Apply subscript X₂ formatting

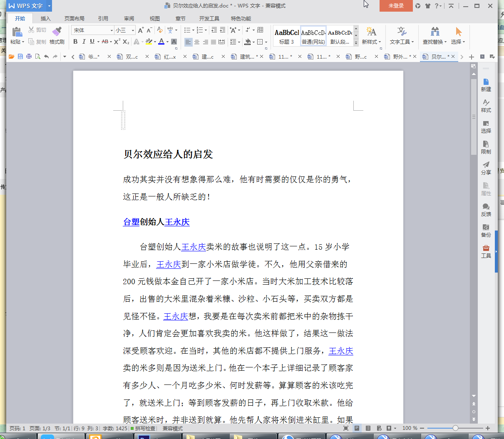click(126, 42)
